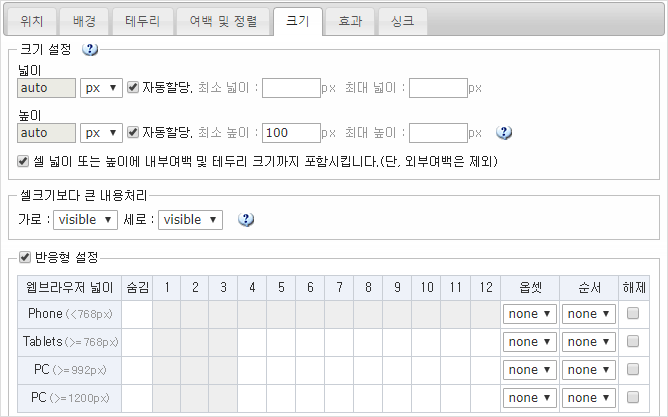Toggle 넓이 자동할당 checkbox
Screen dimensions: 668x417
pos(133,88)
